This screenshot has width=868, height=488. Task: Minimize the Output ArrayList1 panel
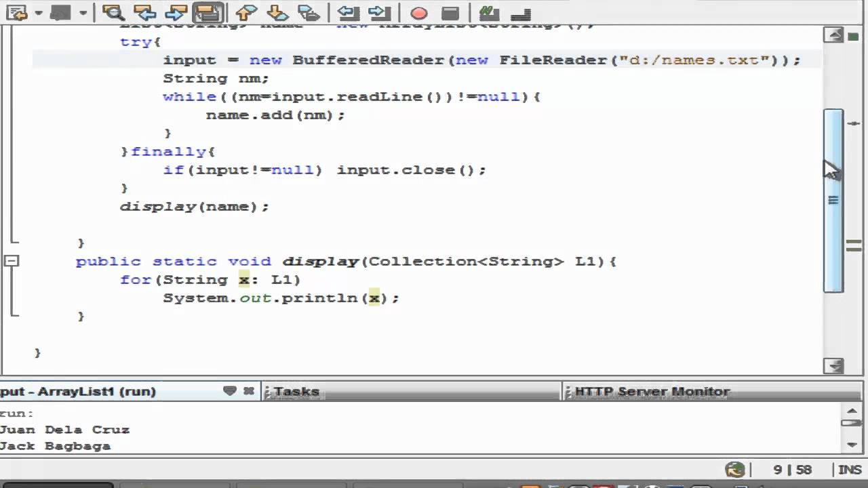point(230,390)
